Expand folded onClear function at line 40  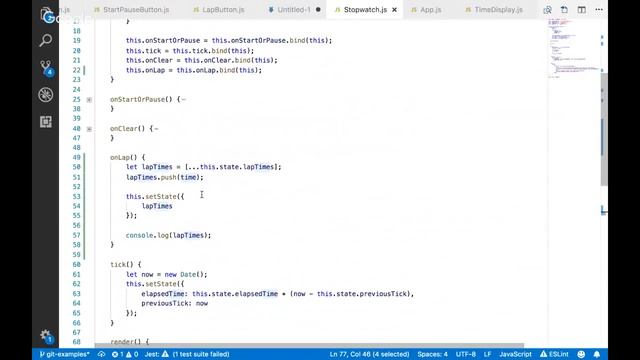(x=89, y=129)
